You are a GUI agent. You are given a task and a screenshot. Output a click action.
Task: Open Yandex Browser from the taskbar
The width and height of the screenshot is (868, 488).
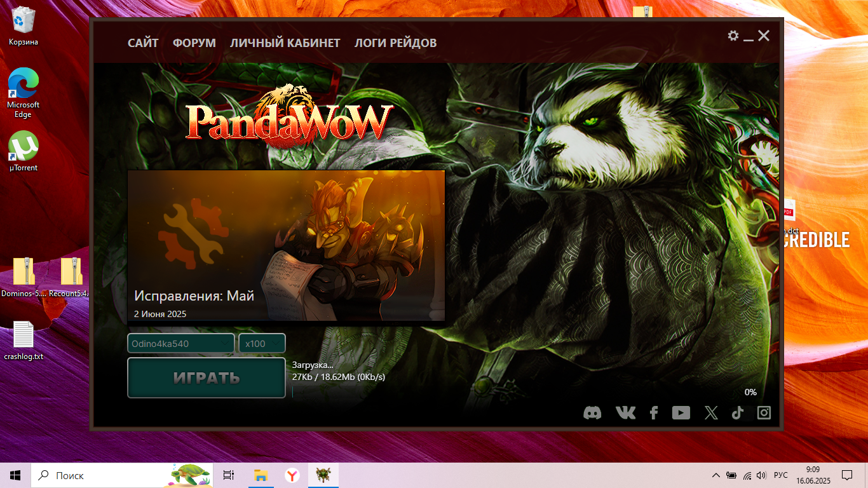292,475
